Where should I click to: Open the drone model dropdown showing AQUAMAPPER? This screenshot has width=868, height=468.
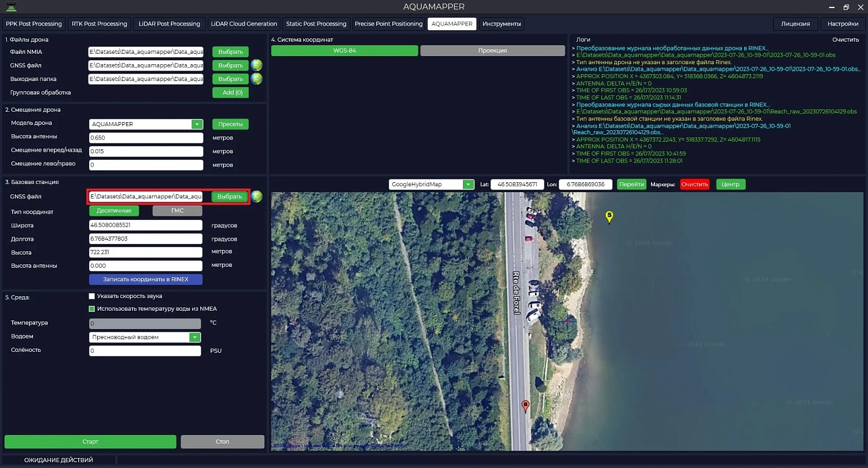(x=197, y=124)
